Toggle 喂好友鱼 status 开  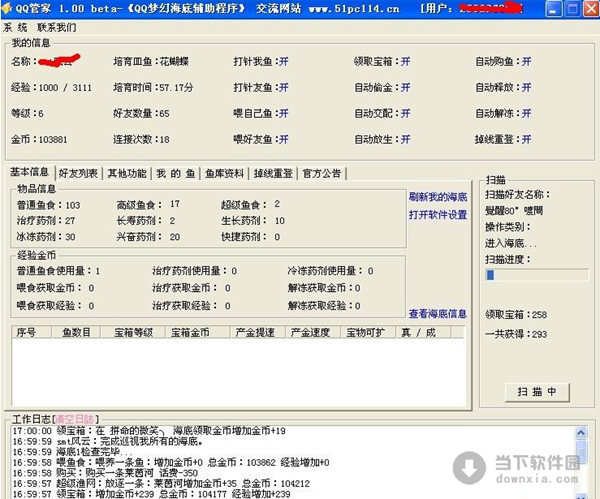tap(284, 140)
